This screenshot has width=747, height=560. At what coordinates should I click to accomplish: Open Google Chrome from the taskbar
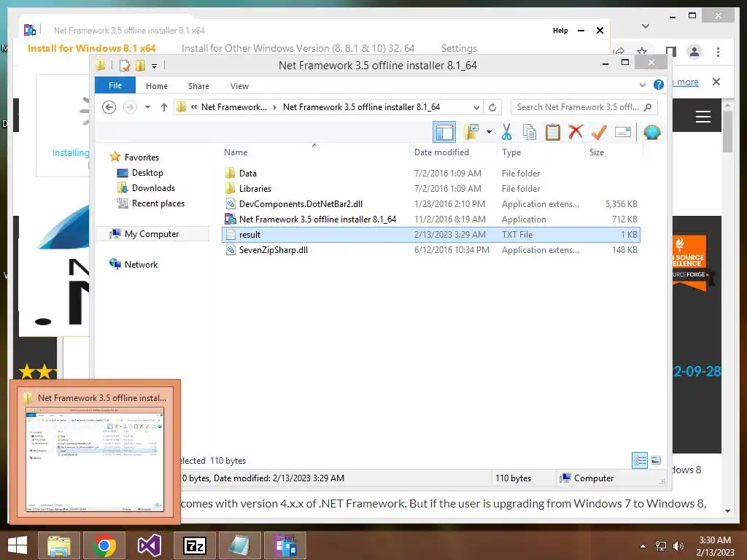[104, 545]
